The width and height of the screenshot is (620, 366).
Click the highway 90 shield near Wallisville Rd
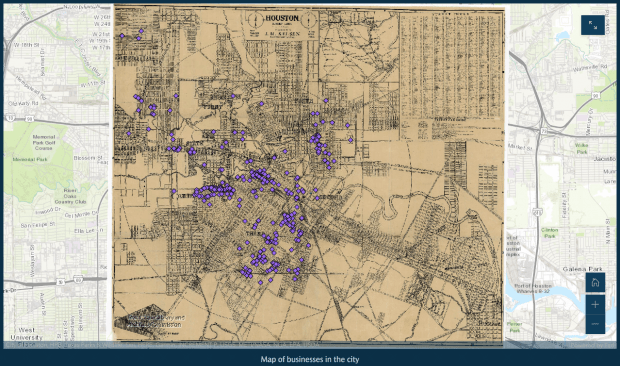(596, 96)
